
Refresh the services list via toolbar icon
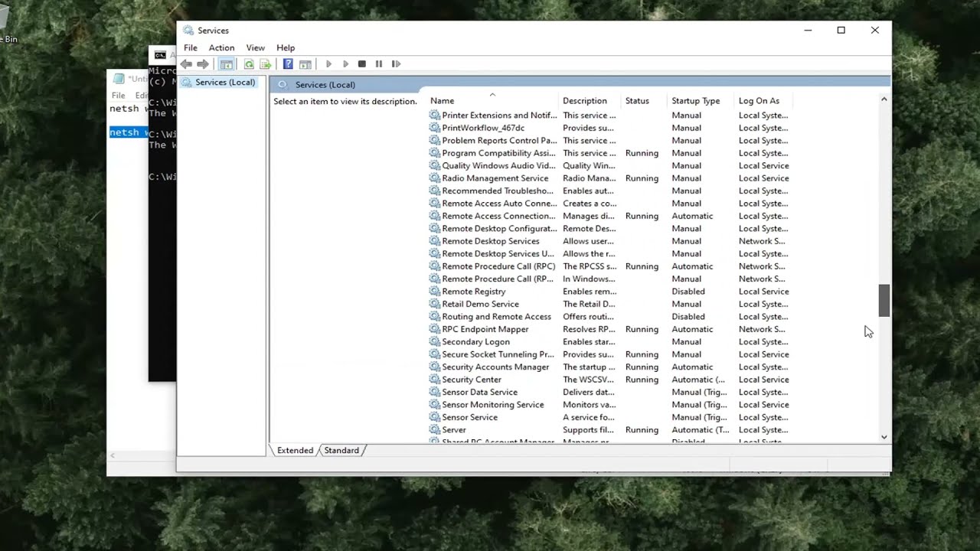click(249, 64)
